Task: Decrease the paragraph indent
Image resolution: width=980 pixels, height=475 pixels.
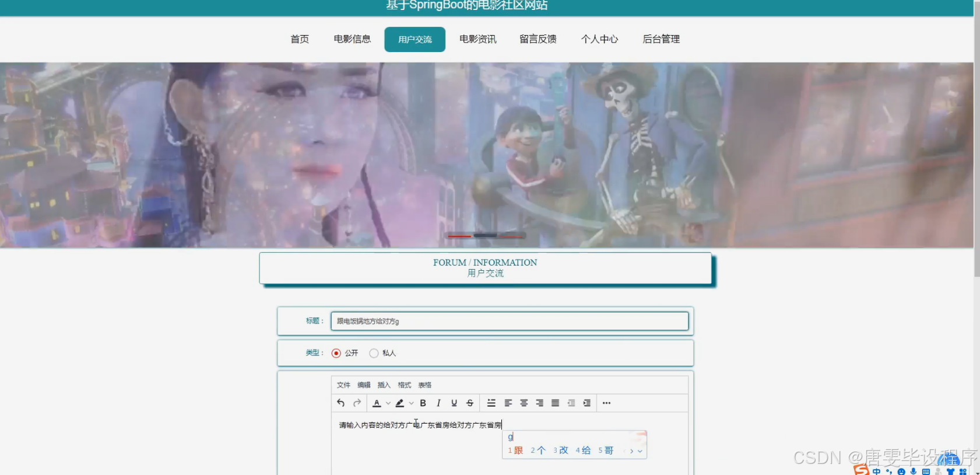Action: click(571, 403)
